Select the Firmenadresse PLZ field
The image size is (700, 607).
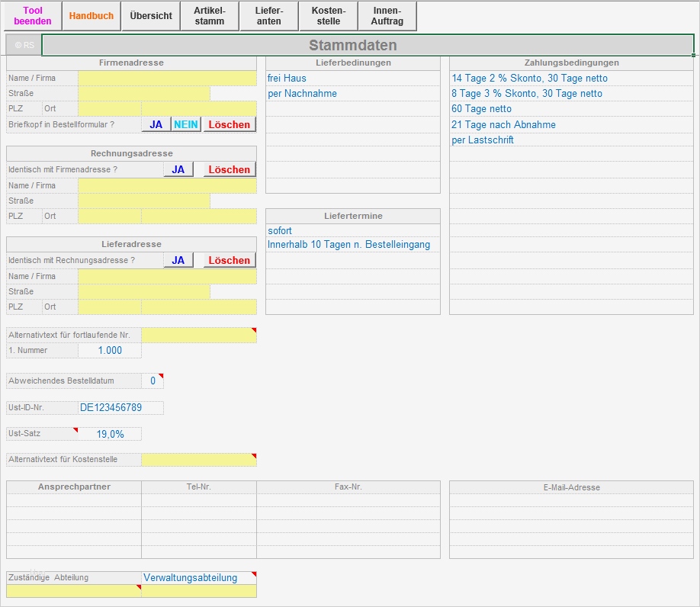(110, 108)
